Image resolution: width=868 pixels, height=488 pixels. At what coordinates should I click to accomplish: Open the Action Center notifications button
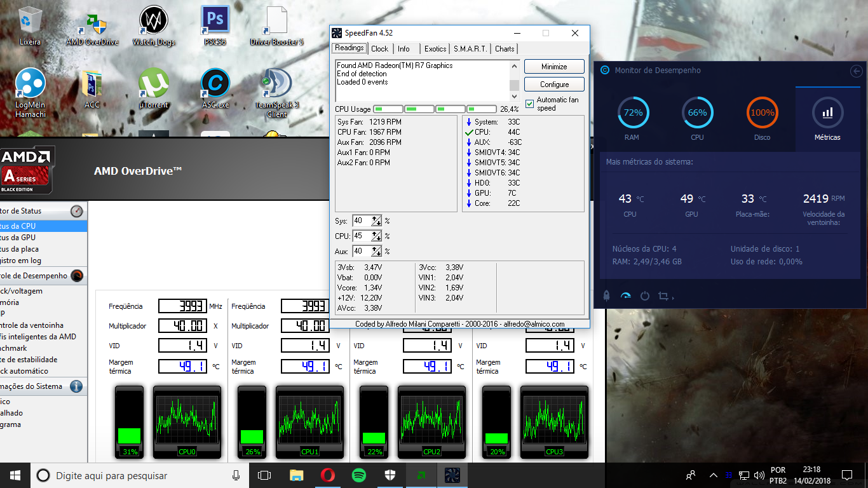(846, 475)
